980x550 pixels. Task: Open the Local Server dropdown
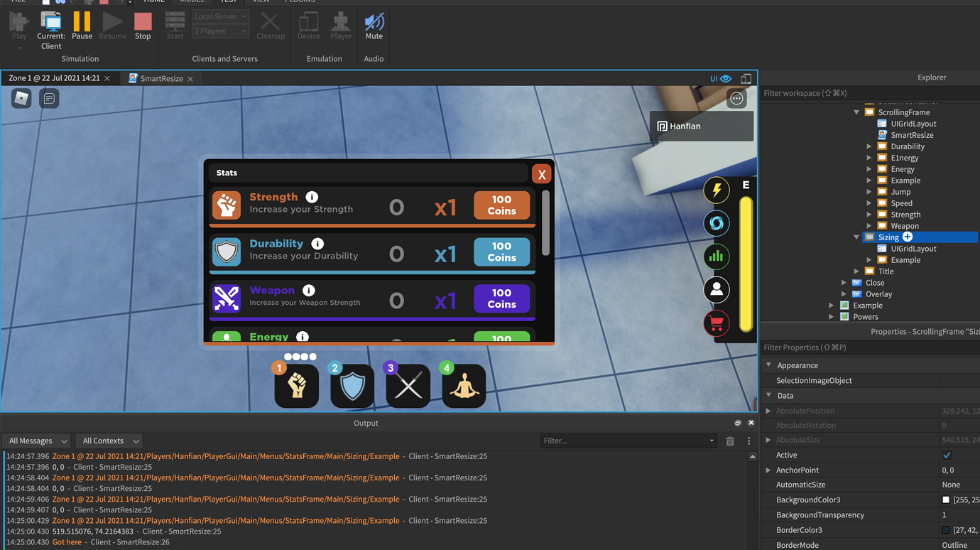tap(220, 15)
